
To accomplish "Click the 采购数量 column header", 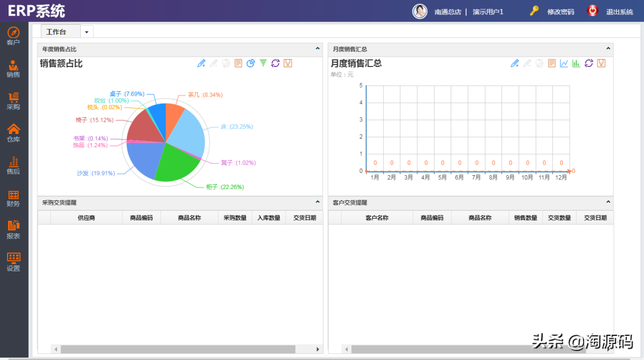I will [x=235, y=218].
